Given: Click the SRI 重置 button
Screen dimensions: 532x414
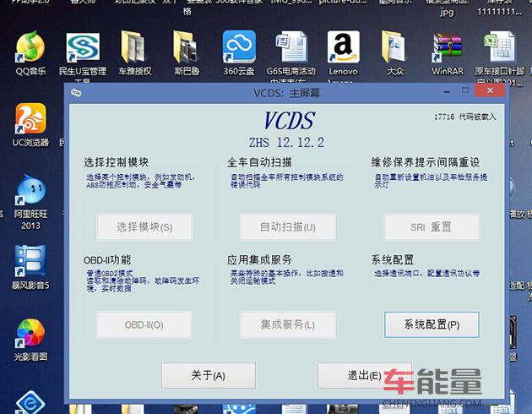Looking at the screenshot, I should (432, 227).
